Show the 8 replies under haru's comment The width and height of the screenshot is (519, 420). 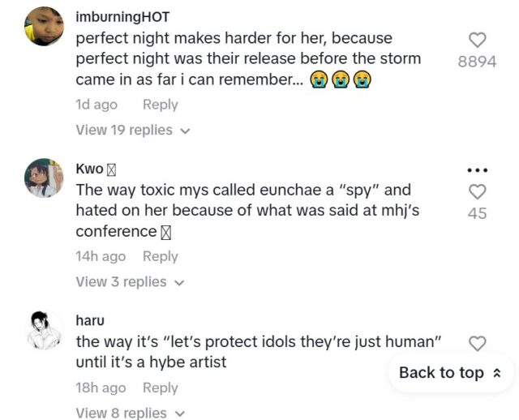click(130, 413)
